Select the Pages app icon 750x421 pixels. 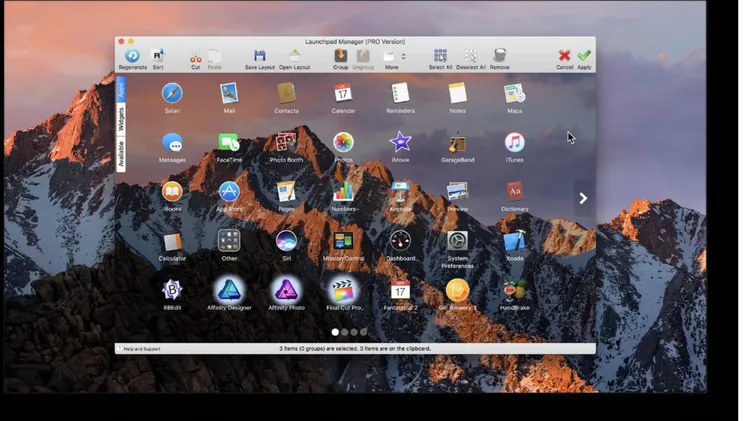pyautogui.click(x=286, y=191)
